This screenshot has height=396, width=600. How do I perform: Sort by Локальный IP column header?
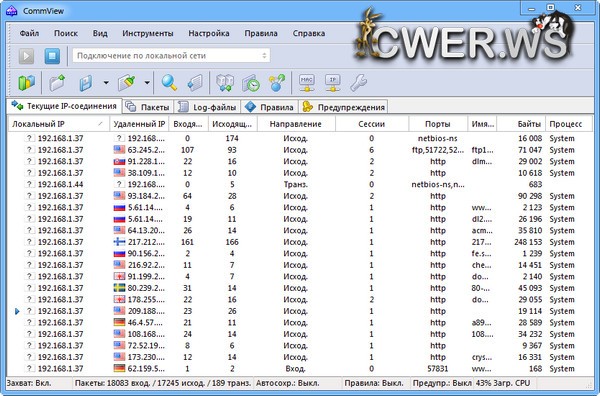(x=59, y=124)
